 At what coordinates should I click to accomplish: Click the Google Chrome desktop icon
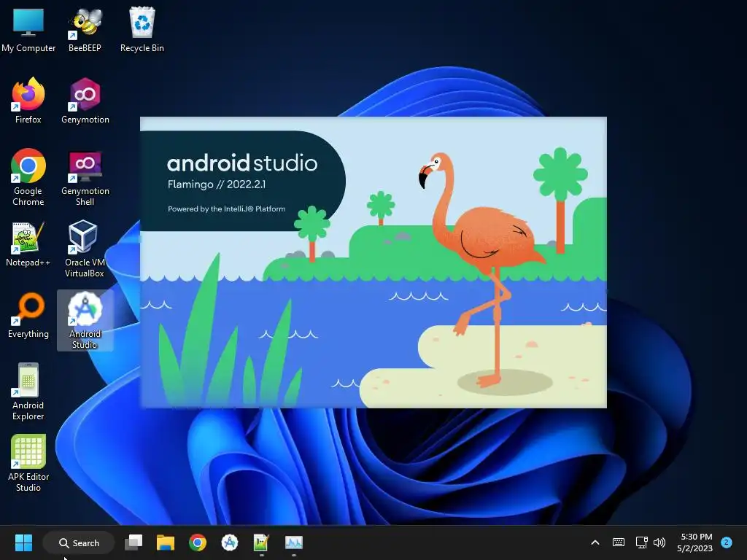(x=28, y=177)
